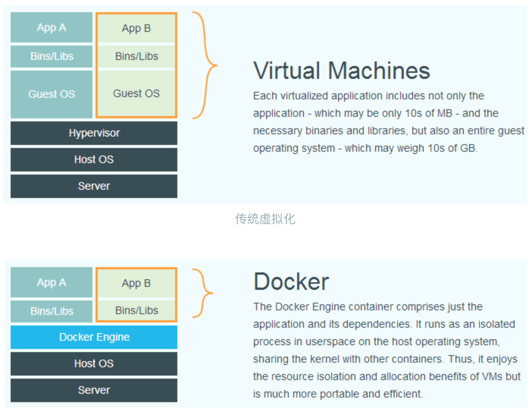
Task: Click Host OS layer below Docker Engine
Action: (x=94, y=364)
